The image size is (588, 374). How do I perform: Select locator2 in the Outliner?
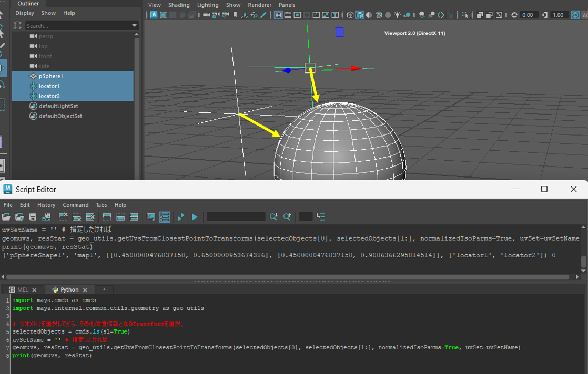(x=49, y=96)
